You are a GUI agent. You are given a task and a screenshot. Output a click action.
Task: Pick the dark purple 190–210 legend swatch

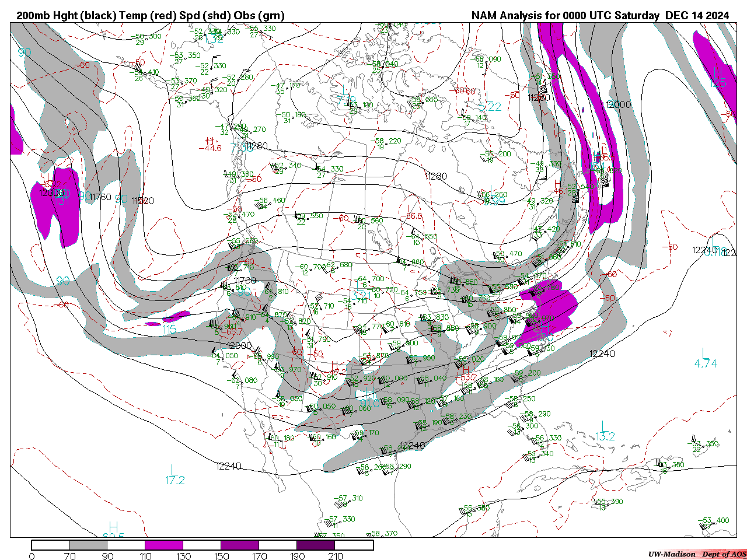point(316,545)
